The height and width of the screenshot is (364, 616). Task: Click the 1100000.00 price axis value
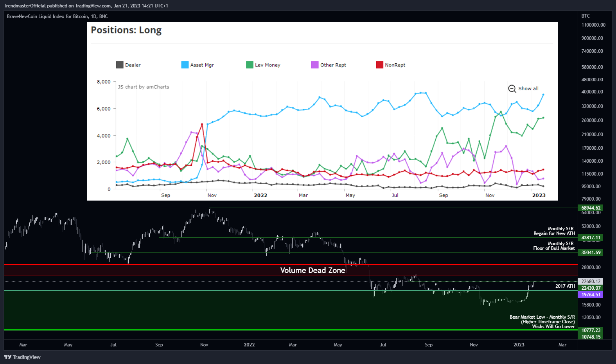593,25
